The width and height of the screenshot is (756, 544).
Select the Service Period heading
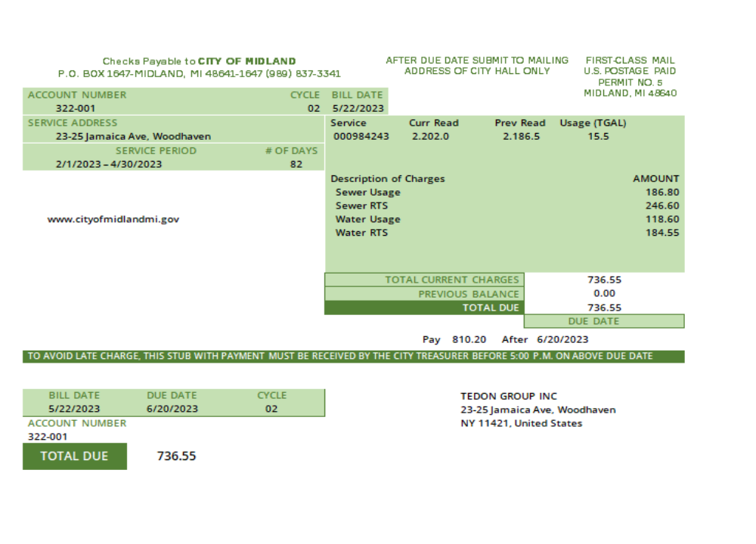tap(156, 151)
